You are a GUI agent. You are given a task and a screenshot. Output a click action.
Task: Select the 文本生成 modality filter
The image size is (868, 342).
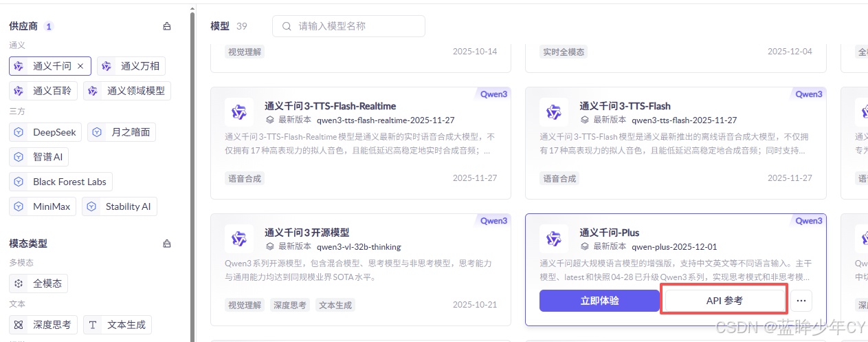point(118,325)
